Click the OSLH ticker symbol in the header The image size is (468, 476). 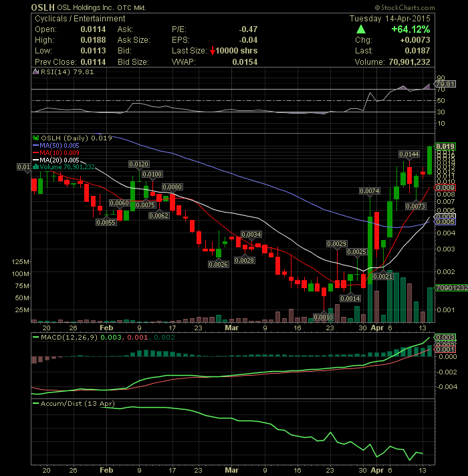(43, 7)
